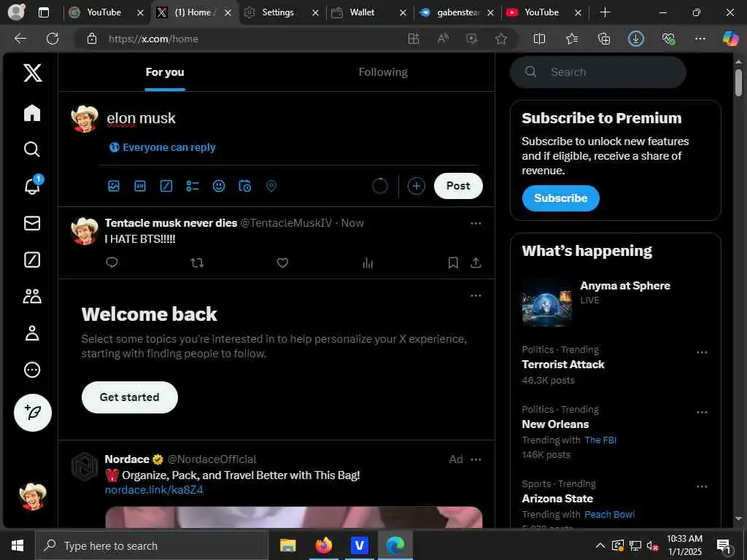Viewport: 747px width, 560px height.
Task: Share the I HATE BTS post
Action: click(x=476, y=262)
